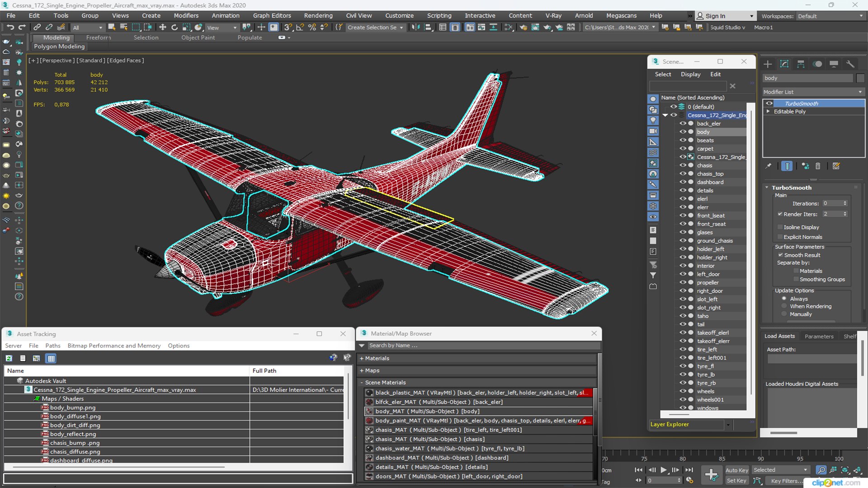This screenshot has height=488, width=868.
Task: Check Separate by Smoothing Groups
Action: [796, 280]
